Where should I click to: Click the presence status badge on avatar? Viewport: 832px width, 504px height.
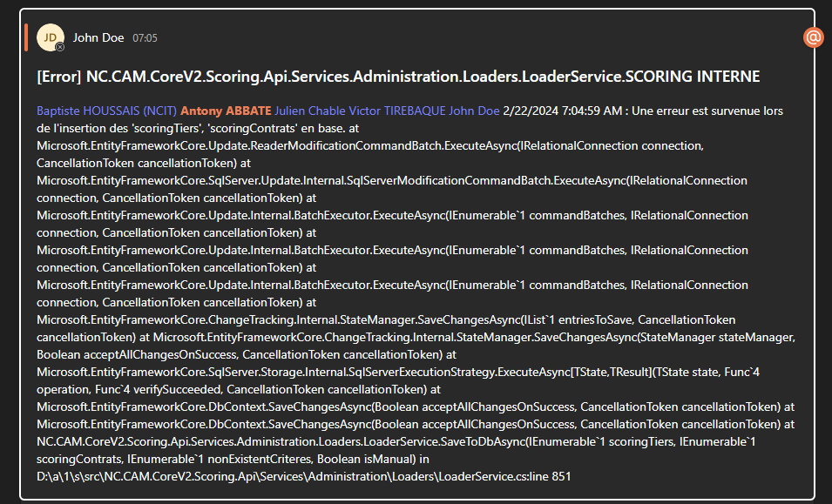pyautogui.click(x=60, y=47)
